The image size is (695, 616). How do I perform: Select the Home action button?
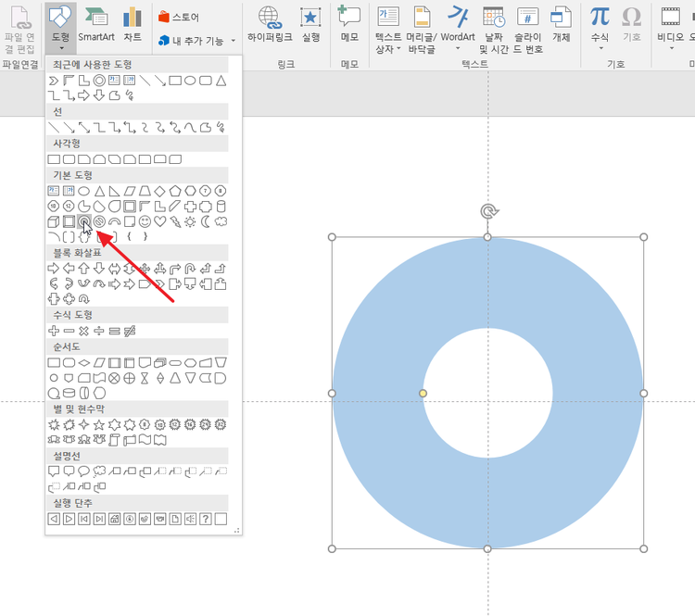[114, 519]
